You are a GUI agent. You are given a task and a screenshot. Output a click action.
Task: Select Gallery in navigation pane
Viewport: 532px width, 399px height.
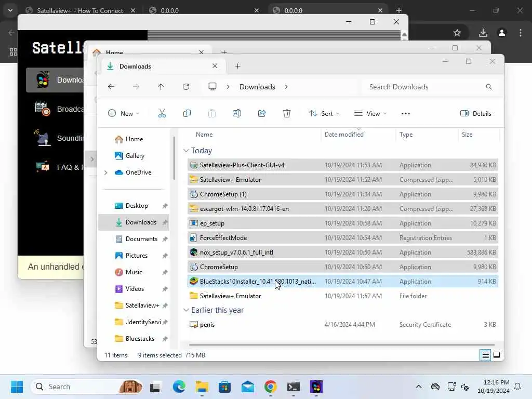(135, 156)
